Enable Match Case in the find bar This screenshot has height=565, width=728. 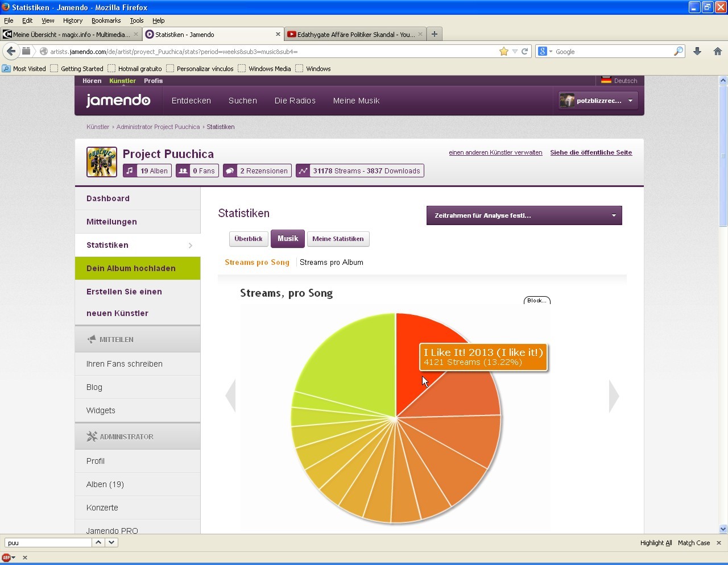(x=693, y=543)
